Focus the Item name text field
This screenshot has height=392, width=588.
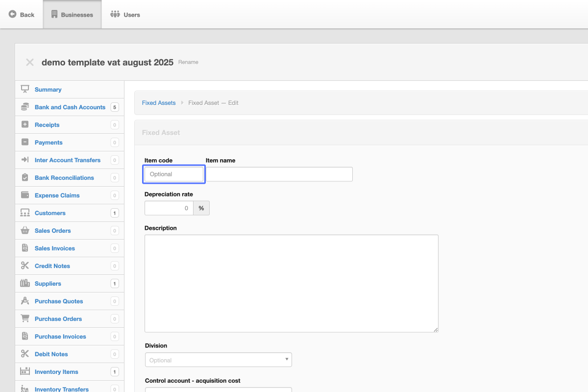(x=279, y=174)
